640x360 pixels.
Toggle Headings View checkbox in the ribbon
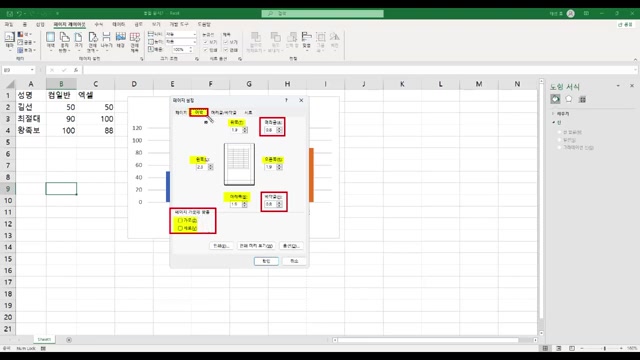coord(226,42)
